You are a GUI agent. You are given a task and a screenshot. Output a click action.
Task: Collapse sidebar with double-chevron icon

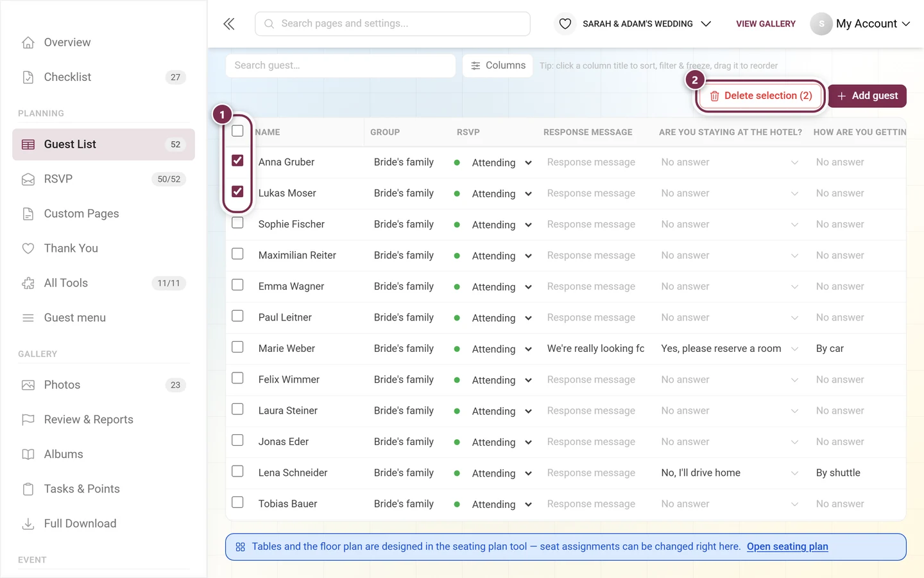click(x=229, y=24)
